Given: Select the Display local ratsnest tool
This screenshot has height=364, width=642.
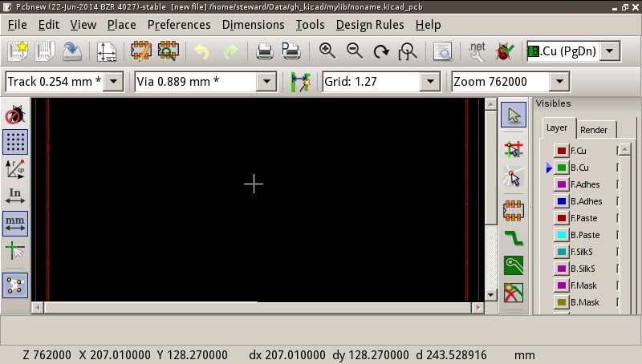Looking at the screenshot, I should point(514,176).
